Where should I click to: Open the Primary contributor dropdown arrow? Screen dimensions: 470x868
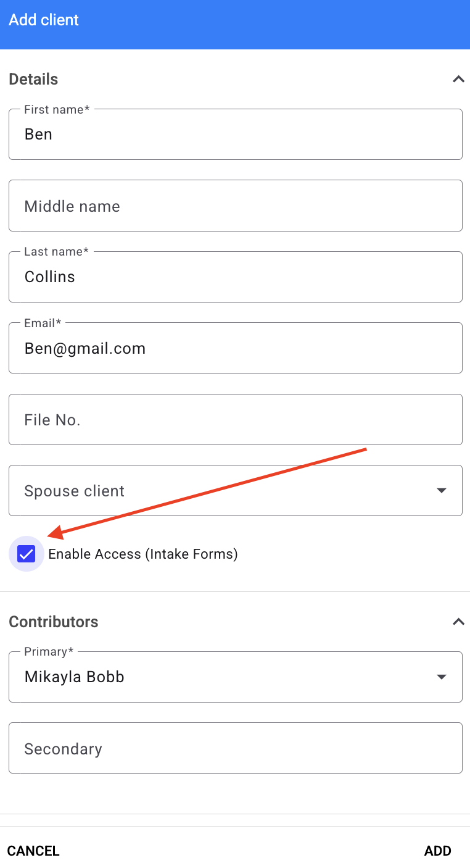[441, 677]
